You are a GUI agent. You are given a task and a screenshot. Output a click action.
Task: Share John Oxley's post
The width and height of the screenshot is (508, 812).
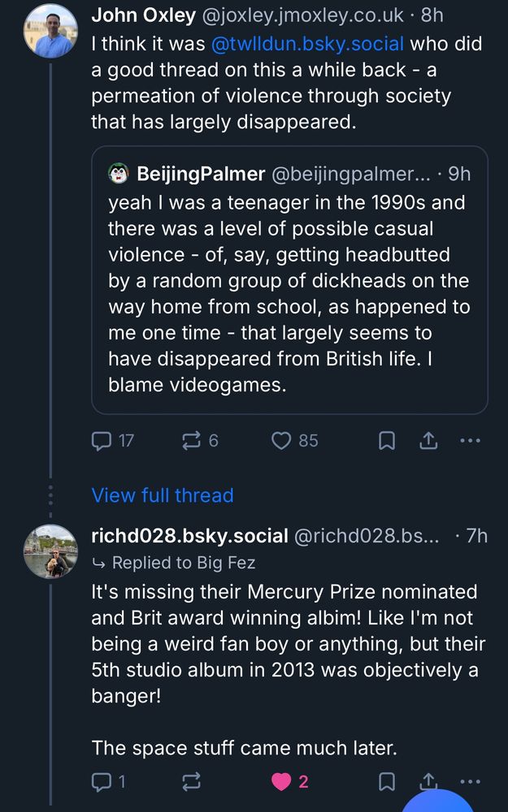(x=428, y=441)
